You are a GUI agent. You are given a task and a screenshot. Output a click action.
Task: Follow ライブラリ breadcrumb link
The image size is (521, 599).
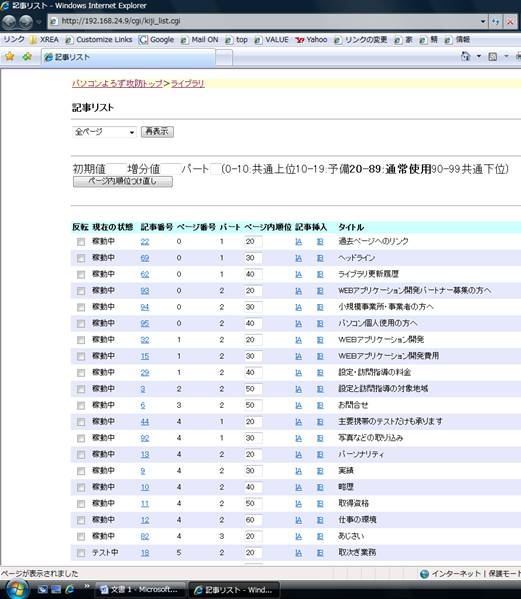188,84
